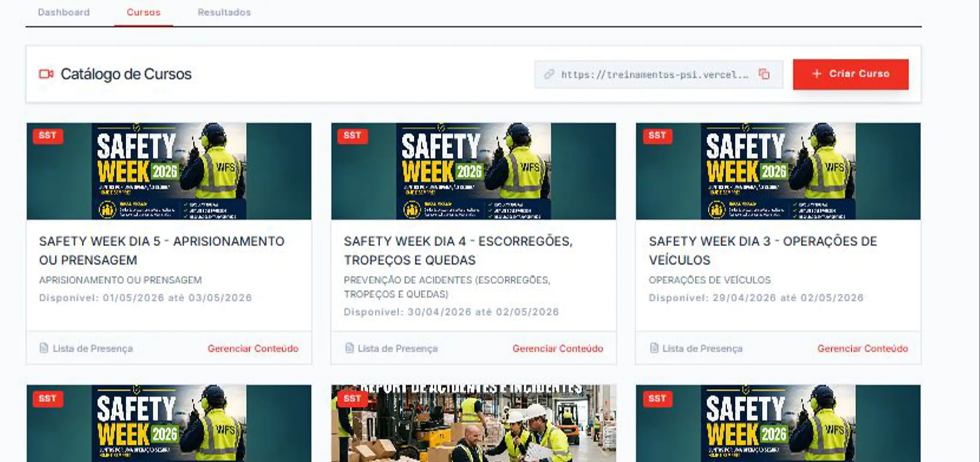Viewport: 980px width, 462px height.
Task: Click availability dates 01/05/2026 até 03/05/2026
Action: pyautogui.click(x=177, y=298)
